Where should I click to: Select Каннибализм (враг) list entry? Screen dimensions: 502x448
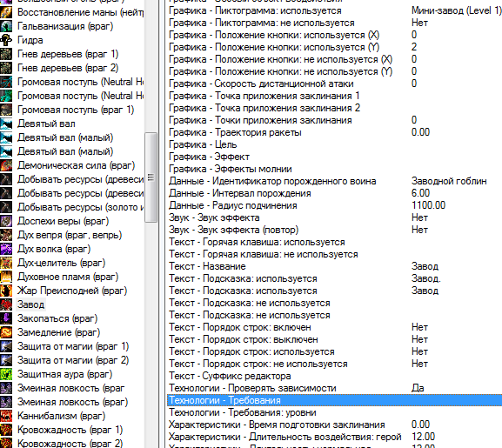coord(61,416)
